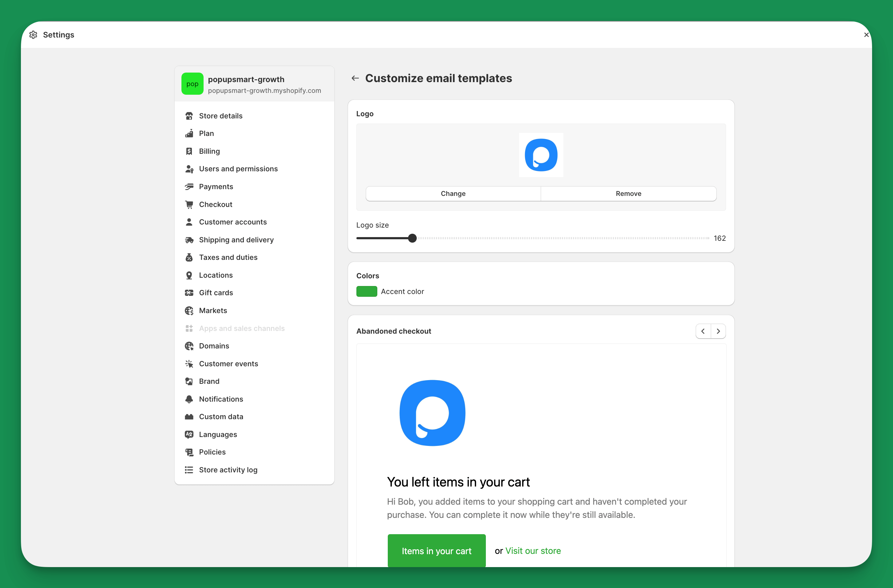The image size is (893, 588).
Task: Select Customer accounts from the sidebar
Action: point(233,222)
